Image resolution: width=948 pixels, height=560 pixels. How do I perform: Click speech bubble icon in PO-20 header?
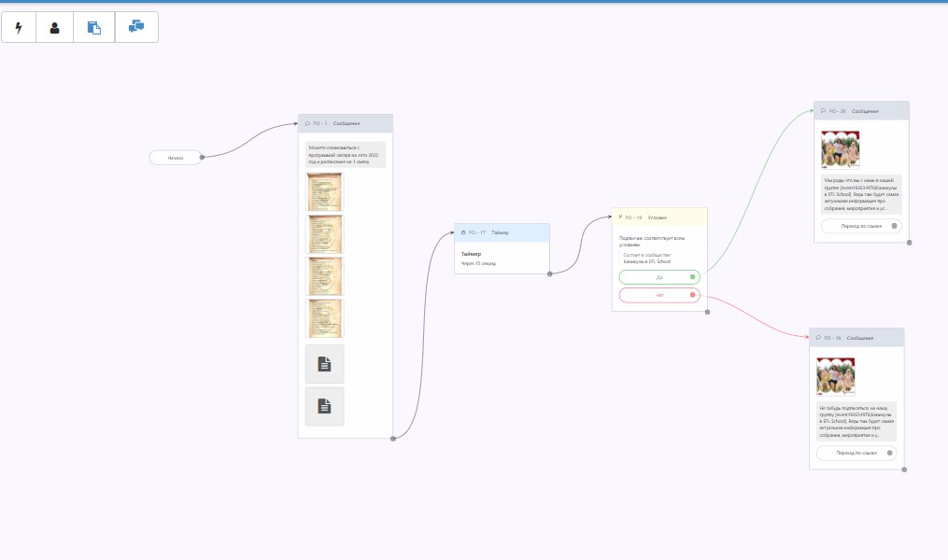coord(824,110)
